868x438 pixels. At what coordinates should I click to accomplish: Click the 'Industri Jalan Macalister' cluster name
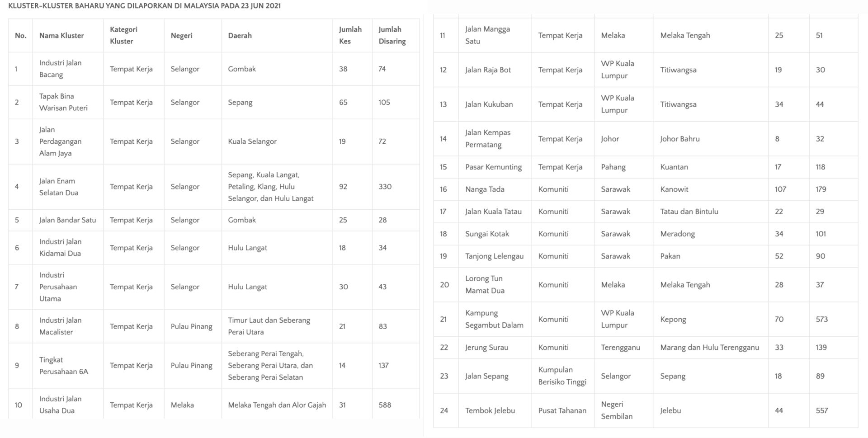[x=61, y=326]
